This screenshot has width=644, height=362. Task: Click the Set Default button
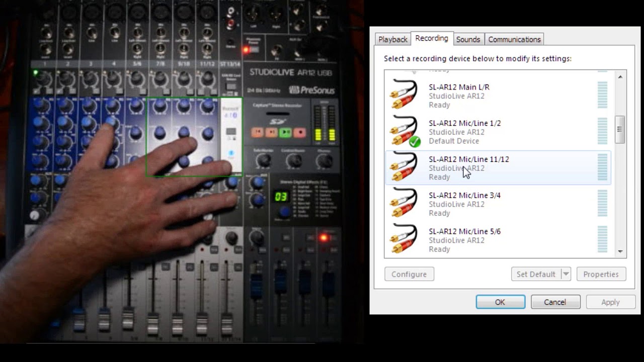click(536, 274)
